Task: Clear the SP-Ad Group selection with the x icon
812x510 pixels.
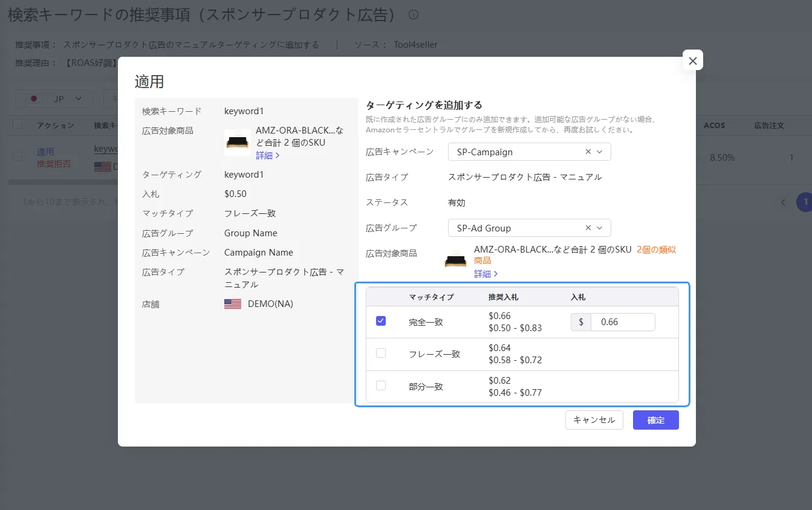Action: coord(588,228)
